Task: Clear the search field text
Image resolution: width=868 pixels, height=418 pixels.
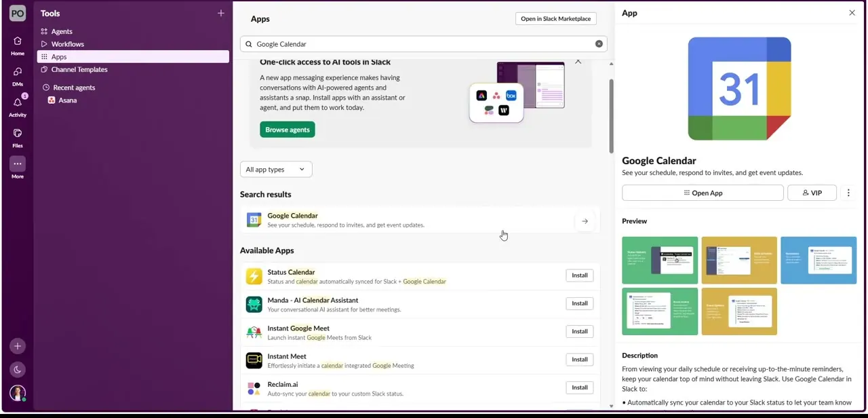Action: 599,44
